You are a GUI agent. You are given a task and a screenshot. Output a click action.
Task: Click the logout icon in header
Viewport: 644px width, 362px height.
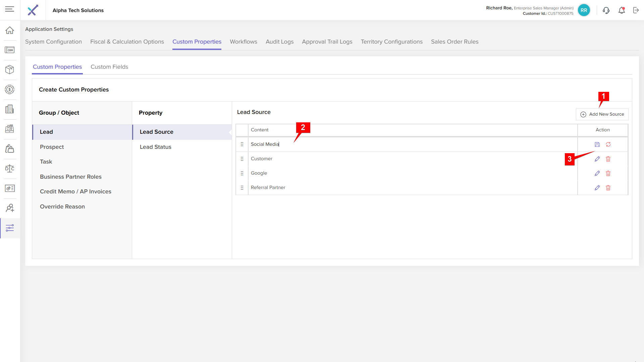pyautogui.click(x=636, y=10)
